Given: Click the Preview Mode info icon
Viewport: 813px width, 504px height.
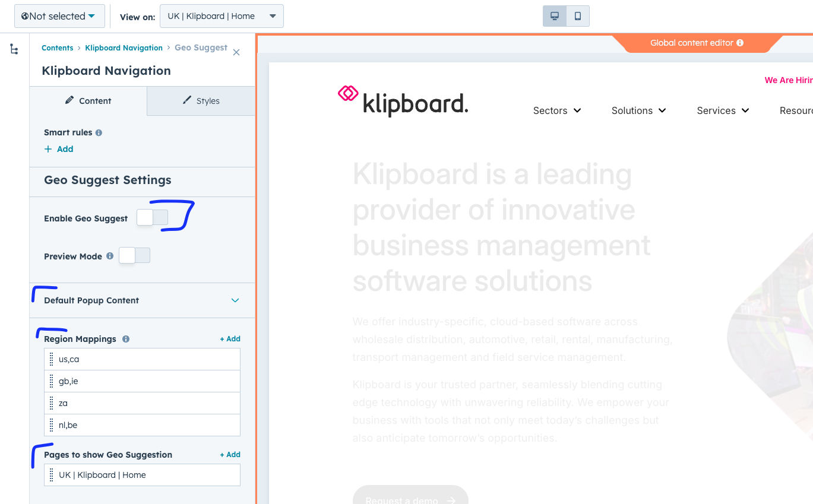Looking at the screenshot, I should click(x=110, y=256).
